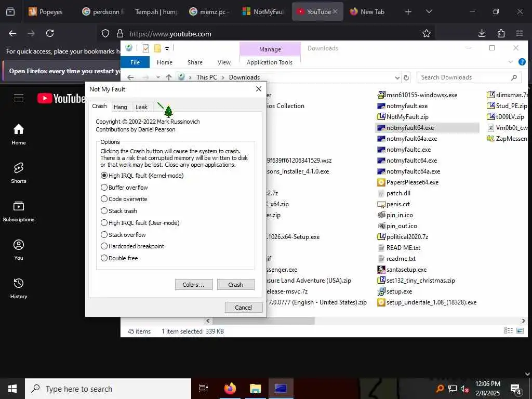Reload the Firefox page
The image size is (532, 399).
[x=50, y=33]
